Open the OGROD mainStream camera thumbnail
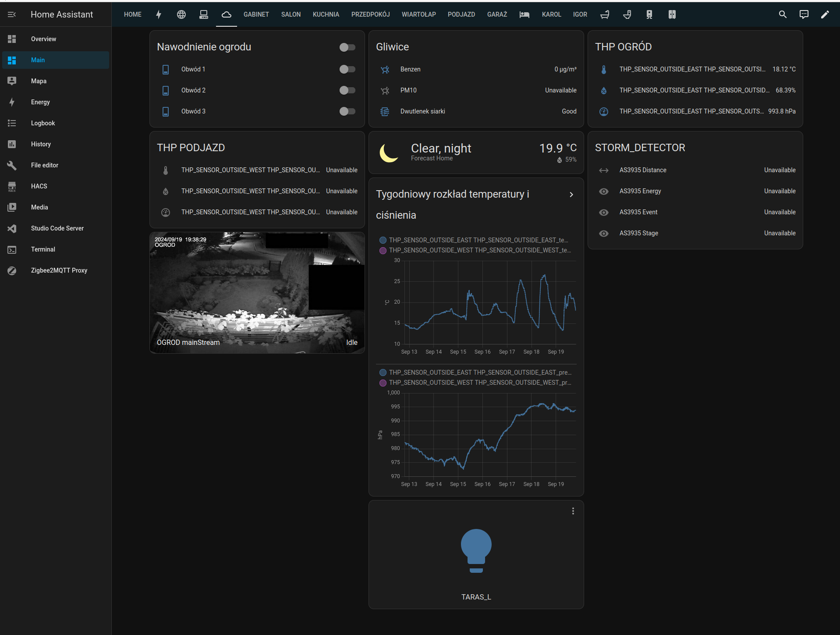The width and height of the screenshot is (840, 635). click(257, 293)
